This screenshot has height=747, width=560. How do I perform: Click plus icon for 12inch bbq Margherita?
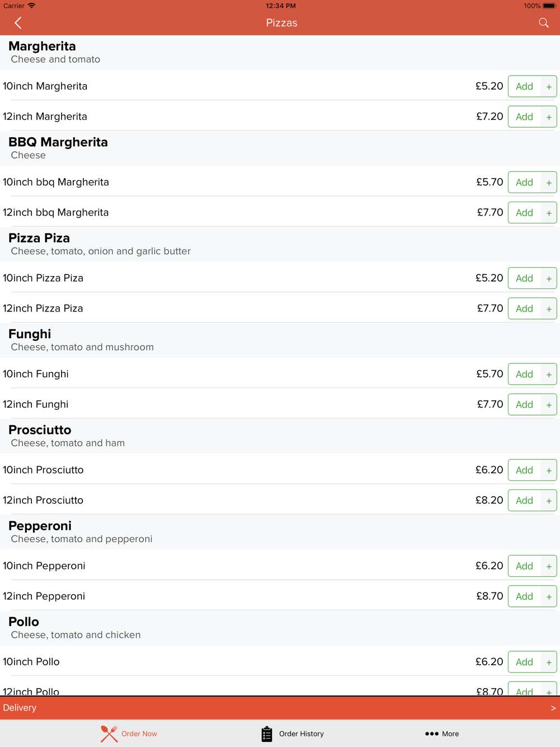click(x=549, y=213)
